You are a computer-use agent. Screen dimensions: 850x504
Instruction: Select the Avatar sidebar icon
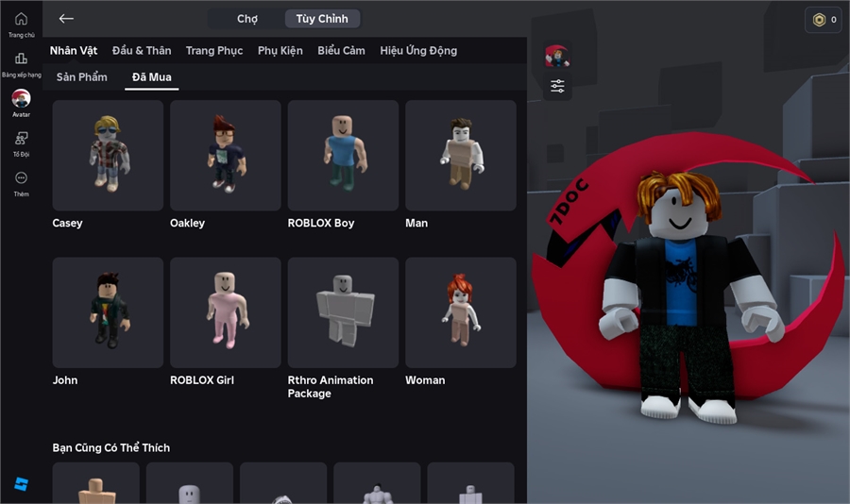point(21,99)
